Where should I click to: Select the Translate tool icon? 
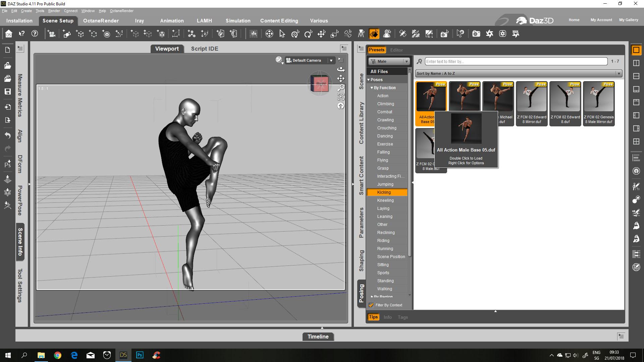point(321,34)
